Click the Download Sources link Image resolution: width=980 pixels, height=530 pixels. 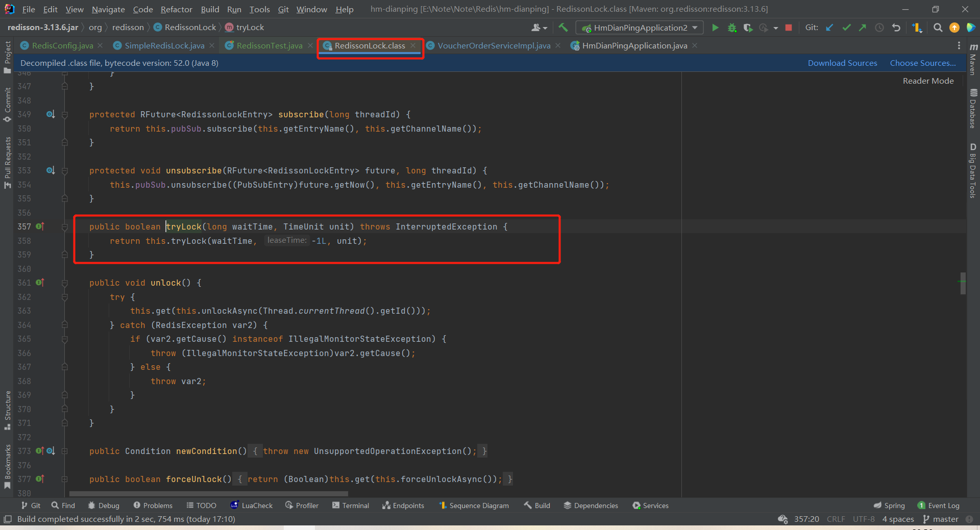842,63
